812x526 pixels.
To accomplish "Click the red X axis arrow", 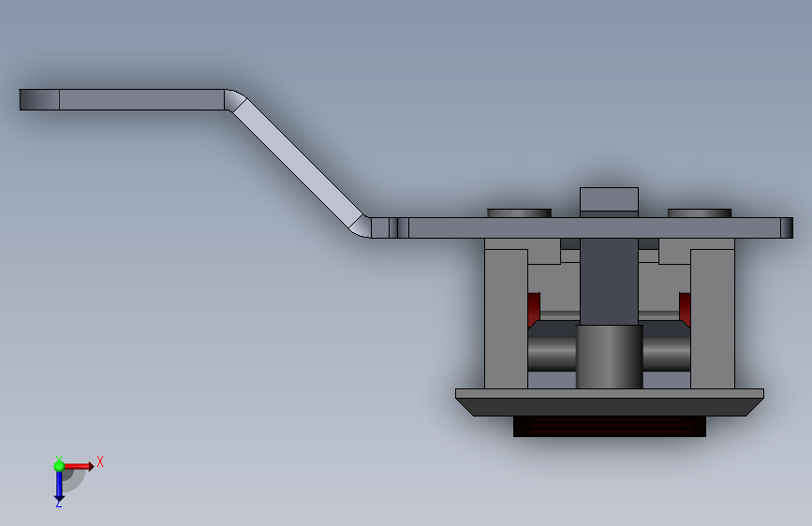I will [79, 466].
